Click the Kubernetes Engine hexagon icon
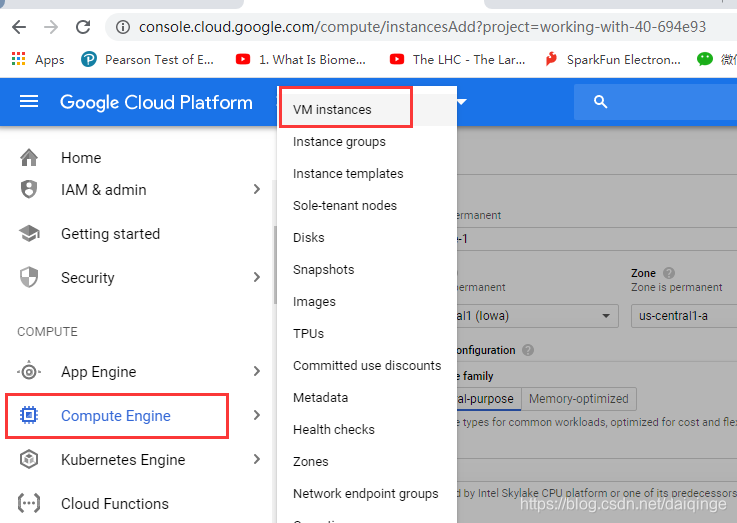Image resolution: width=737 pixels, height=523 pixels. (29, 459)
